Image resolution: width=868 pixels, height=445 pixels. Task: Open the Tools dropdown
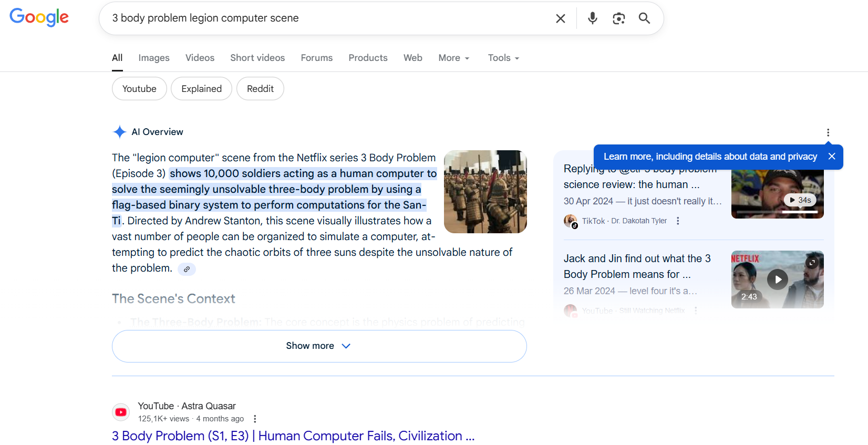(503, 58)
